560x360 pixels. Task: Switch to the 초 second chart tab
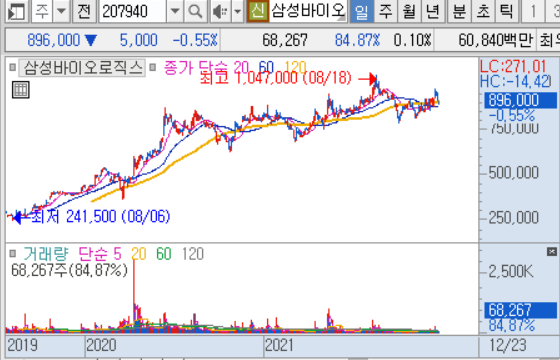click(483, 11)
